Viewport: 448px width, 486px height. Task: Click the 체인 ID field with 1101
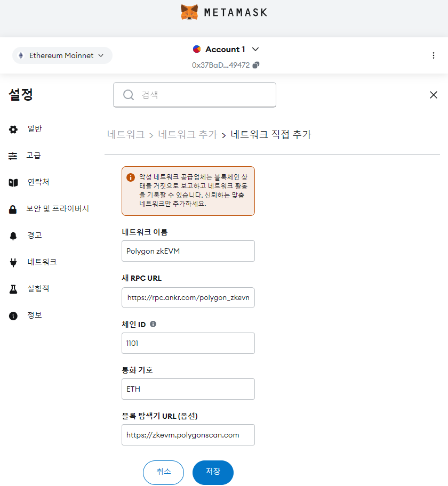[188, 343]
